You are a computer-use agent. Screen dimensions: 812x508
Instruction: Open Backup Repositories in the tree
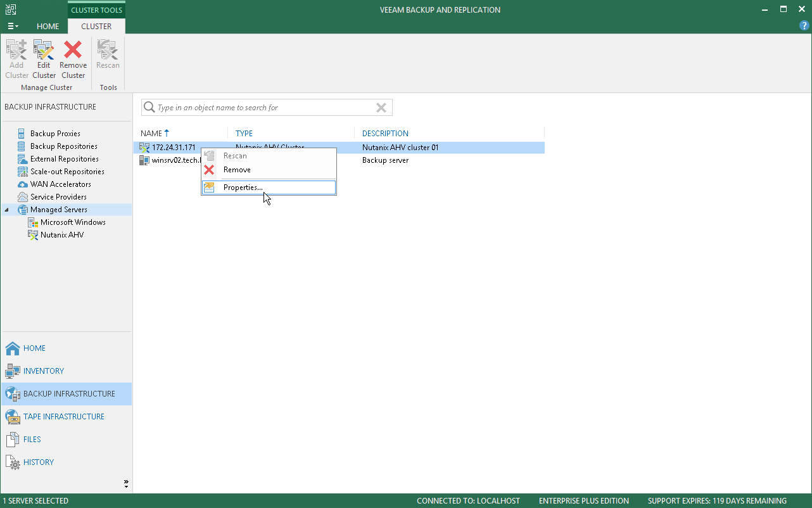pyautogui.click(x=64, y=146)
